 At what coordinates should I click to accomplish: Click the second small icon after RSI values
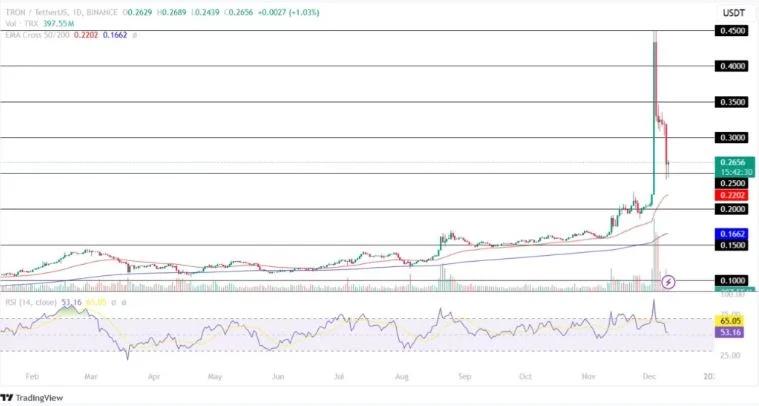point(124,302)
